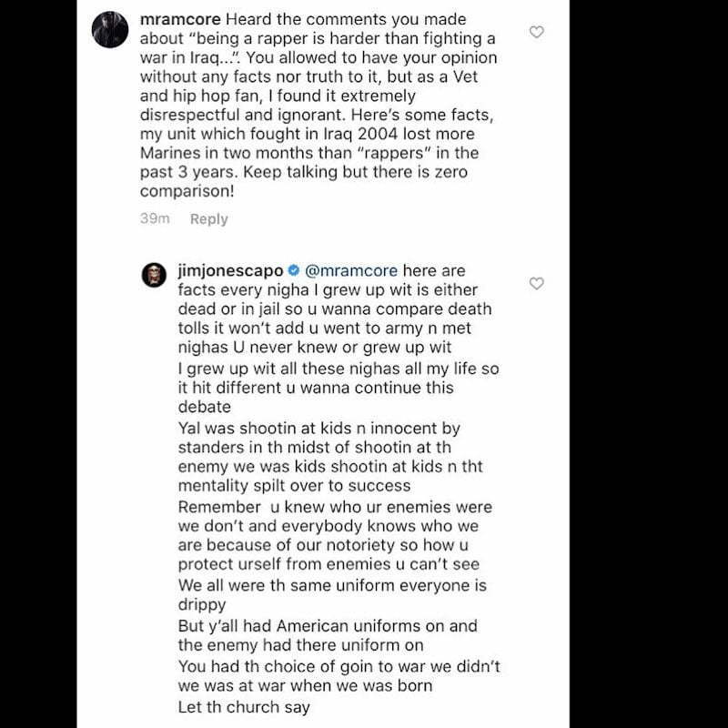Open mramcore's profile picture
Viewport: 728px width, 728px height.
pyautogui.click(x=110, y=29)
